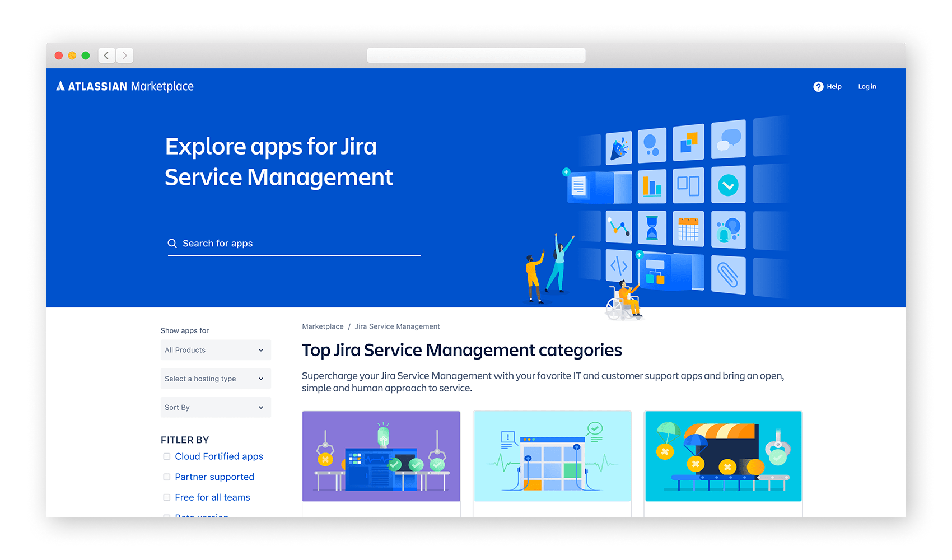Go back with browser back arrow
This screenshot has width=952, height=560.
click(x=106, y=55)
